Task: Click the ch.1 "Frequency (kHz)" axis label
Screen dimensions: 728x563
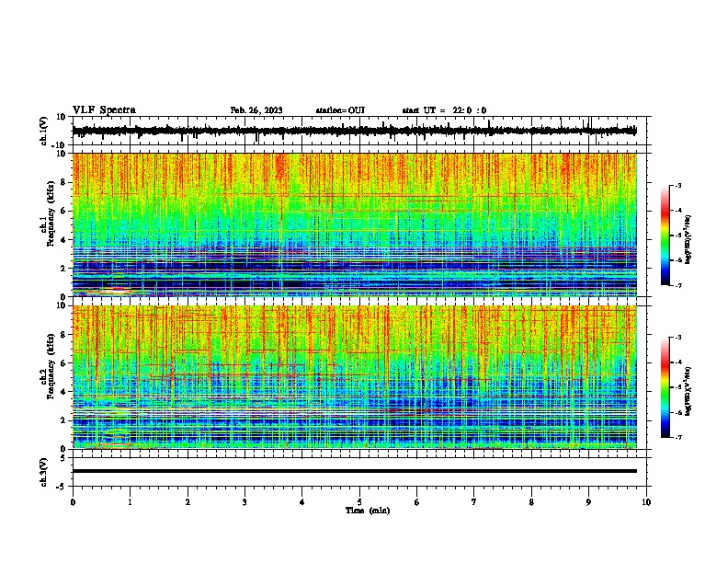Action: click(x=51, y=214)
